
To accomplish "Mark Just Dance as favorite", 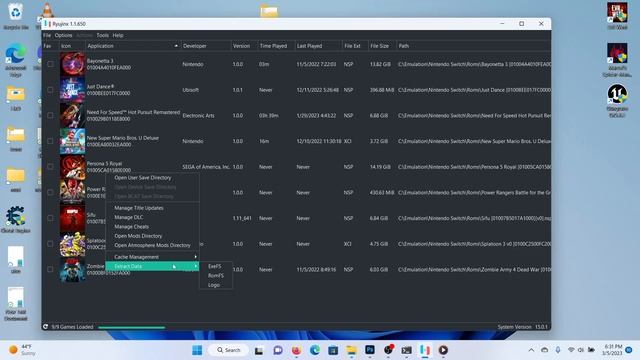I will click(x=51, y=90).
